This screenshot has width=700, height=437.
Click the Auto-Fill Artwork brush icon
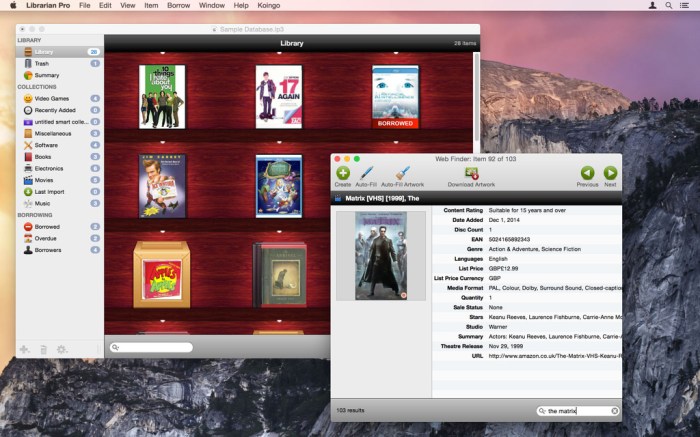point(402,173)
